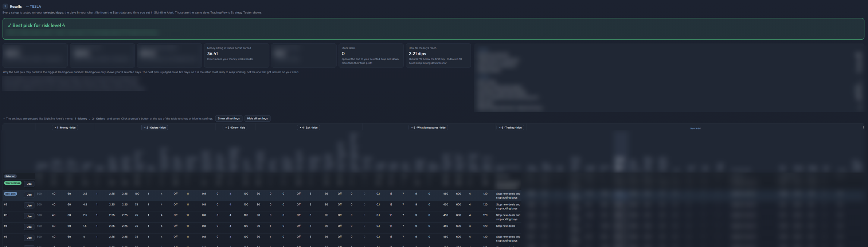This screenshot has width=868, height=247.
Task: Click the #3 rank label
Action: pyautogui.click(x=5, y=215)
